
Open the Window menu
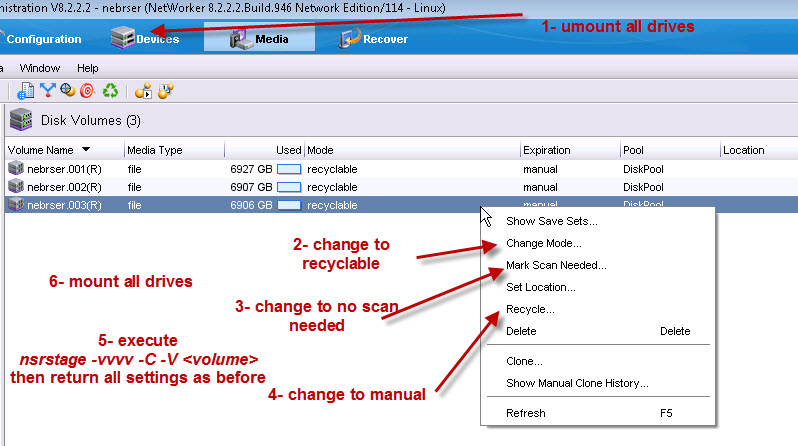pos(40,68)
